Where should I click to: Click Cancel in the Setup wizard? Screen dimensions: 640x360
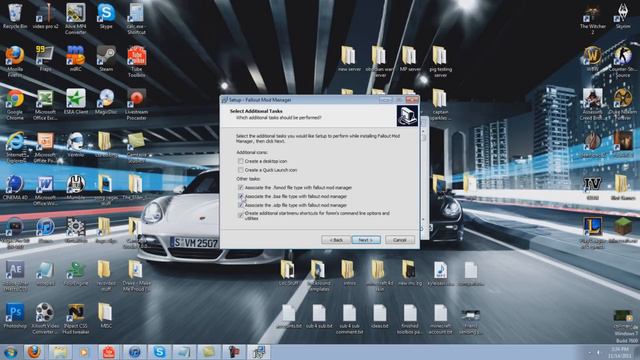tap(400, 240)
